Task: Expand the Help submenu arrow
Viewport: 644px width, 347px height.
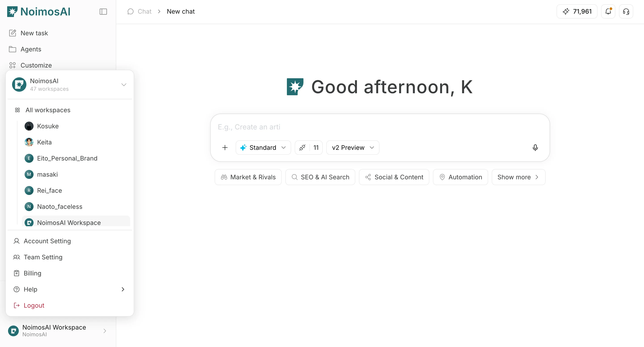Action: (123, 289)
